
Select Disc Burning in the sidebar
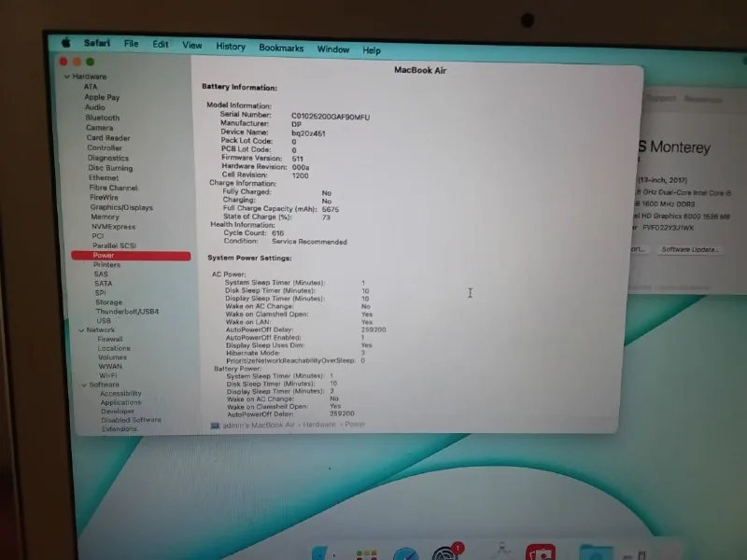tap(110, 168)
